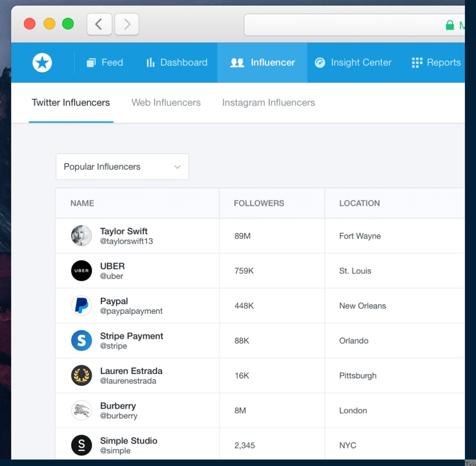
Task: Click the Influencer people icon
Action: pyautogui.click(x=237, y=63)
